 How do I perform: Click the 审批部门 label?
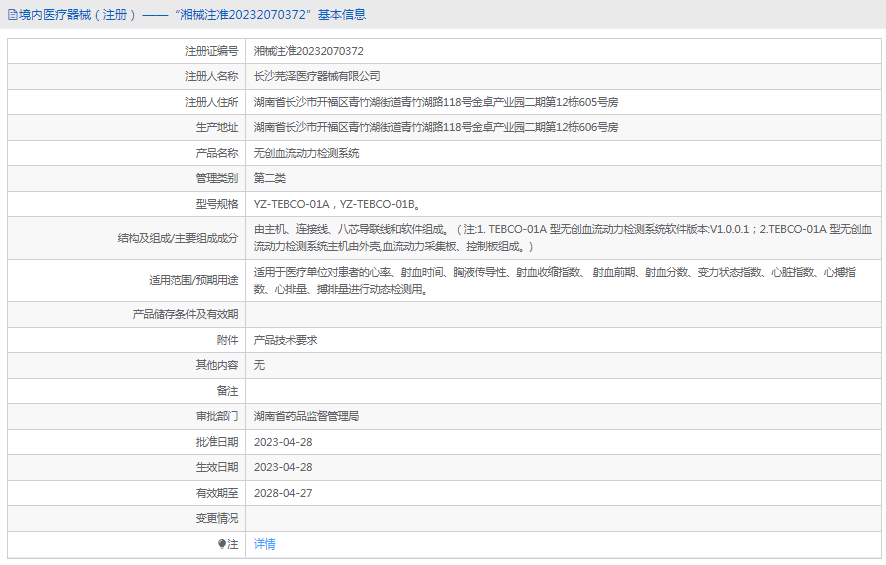point(217,416)
